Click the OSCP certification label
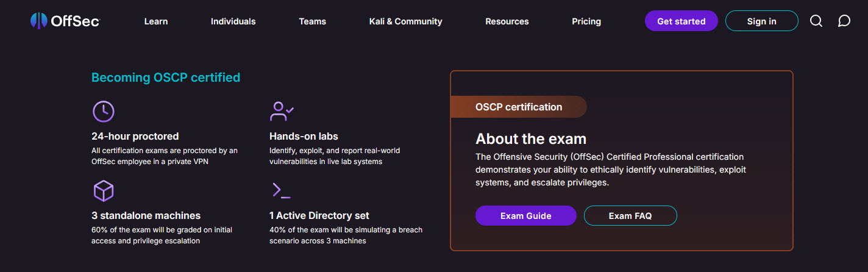 pos(519,107)
